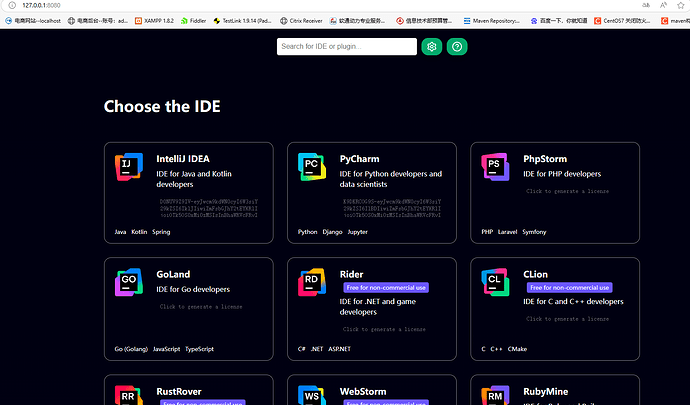Image resolution: width=690 pixels, height=405 pixels.
Task: Copy the PyCharm license key text
Action: click(x=392, y=208)
